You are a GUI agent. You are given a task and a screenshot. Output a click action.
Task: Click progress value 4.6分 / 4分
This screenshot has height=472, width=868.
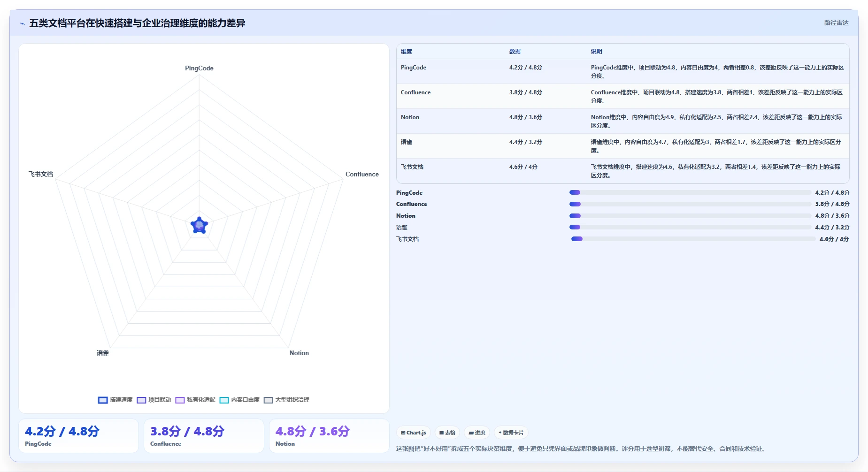pyautogui.click(x=834, y=239)
